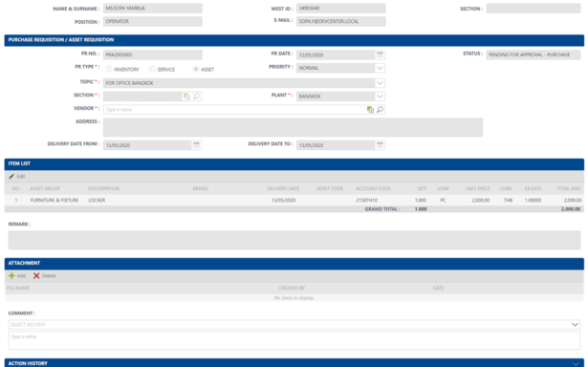Viewport: 588px width, 367px height.
Task: Expand the Plant dropdown showing Bangkok
Action: pos(380,97)
